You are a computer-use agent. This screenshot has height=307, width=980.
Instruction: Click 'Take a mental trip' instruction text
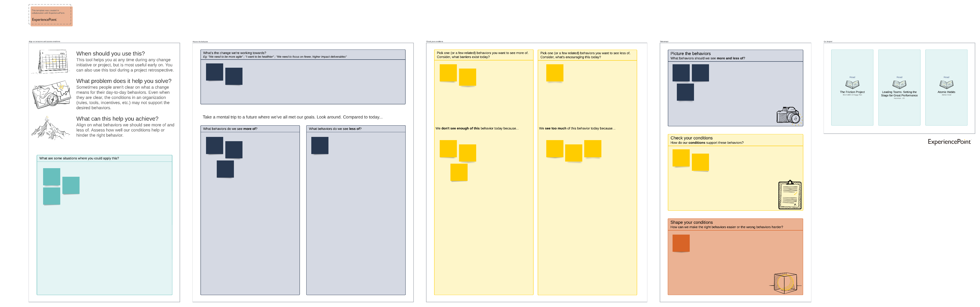point(292,117)
